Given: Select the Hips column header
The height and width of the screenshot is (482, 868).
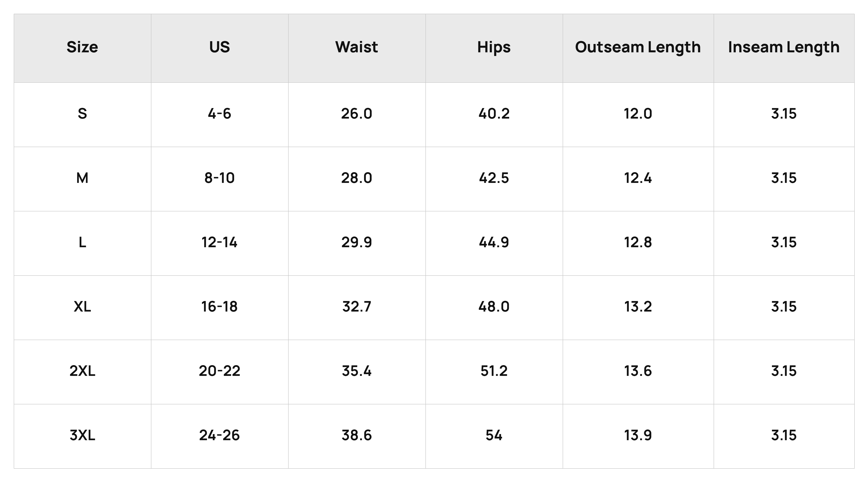Looking at the screenshot, I should [494, 48].
